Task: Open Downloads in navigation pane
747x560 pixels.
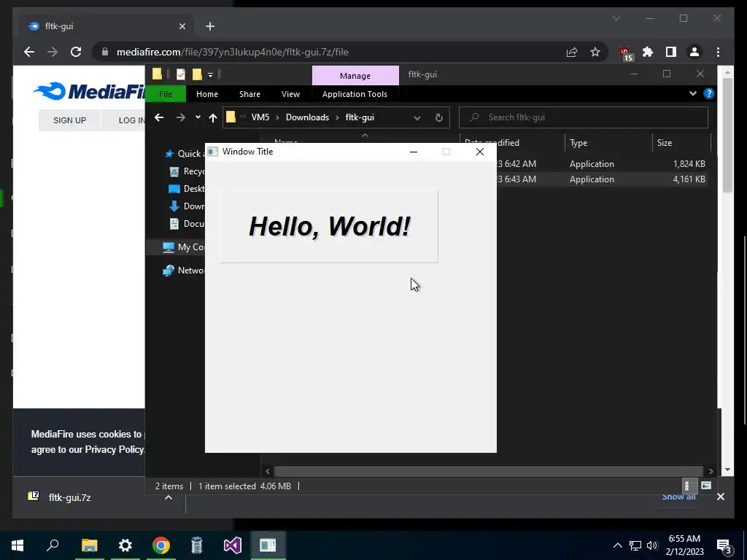Action: [187, 206]
